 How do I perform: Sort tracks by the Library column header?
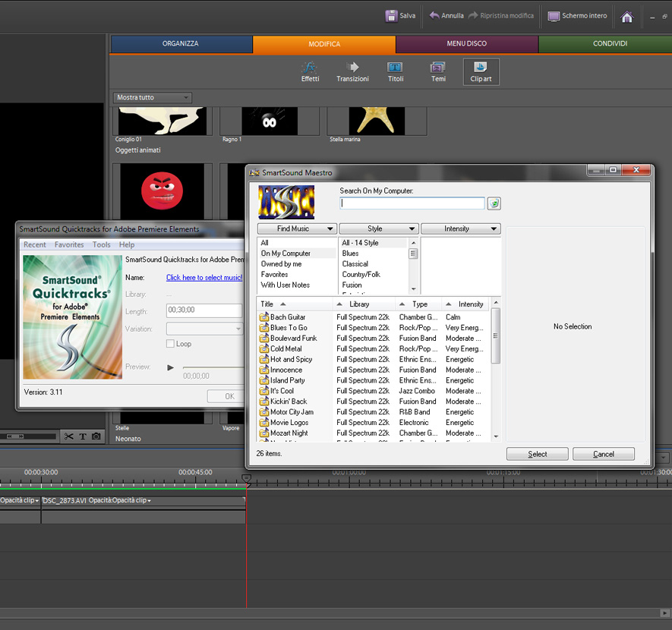point(364,304)
